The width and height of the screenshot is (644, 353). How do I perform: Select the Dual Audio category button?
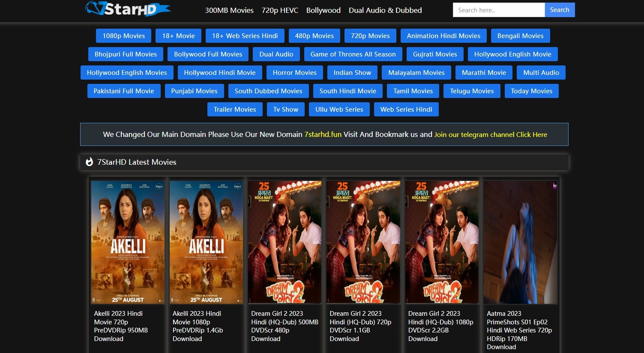276,54
